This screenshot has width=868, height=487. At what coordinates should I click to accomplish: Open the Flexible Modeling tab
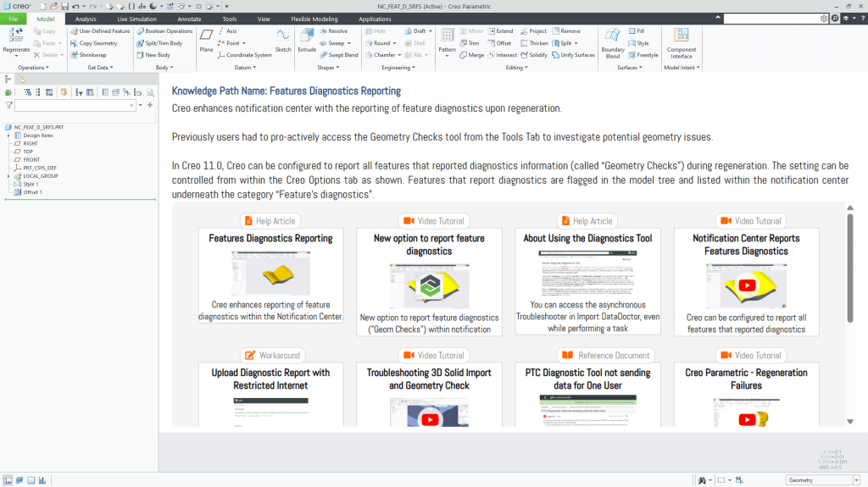click(x=313, y=19)
